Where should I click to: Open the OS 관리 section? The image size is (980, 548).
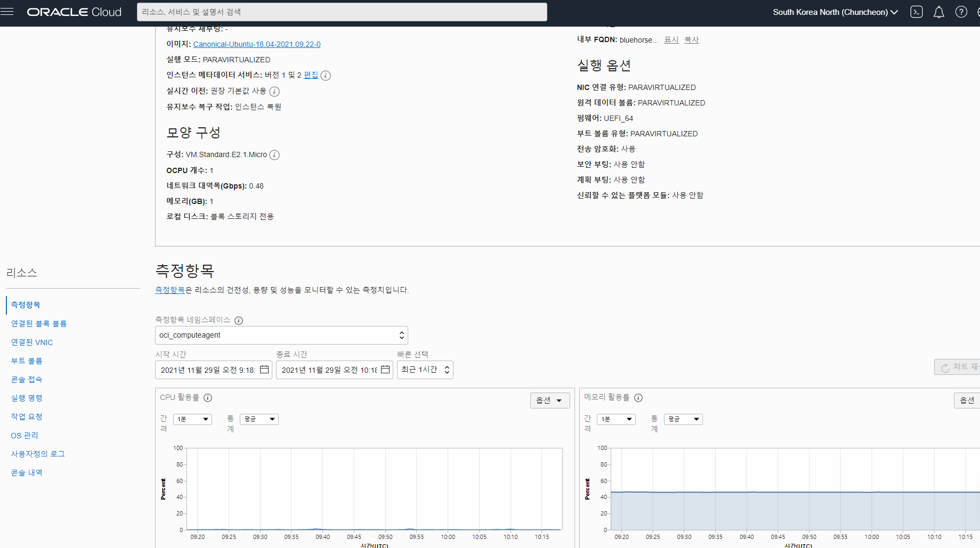click(25, 435)
